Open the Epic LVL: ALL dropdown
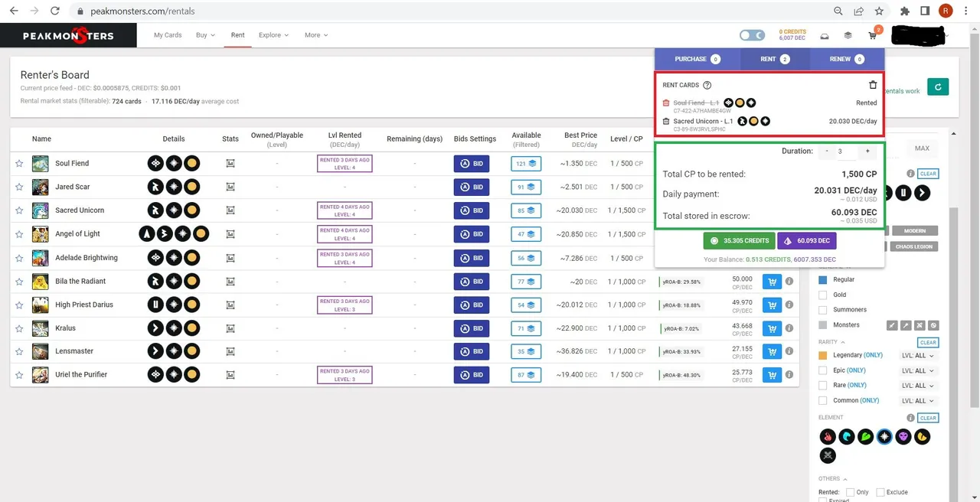The width and height of the screenshot is (980, 502). coord(918,370)
